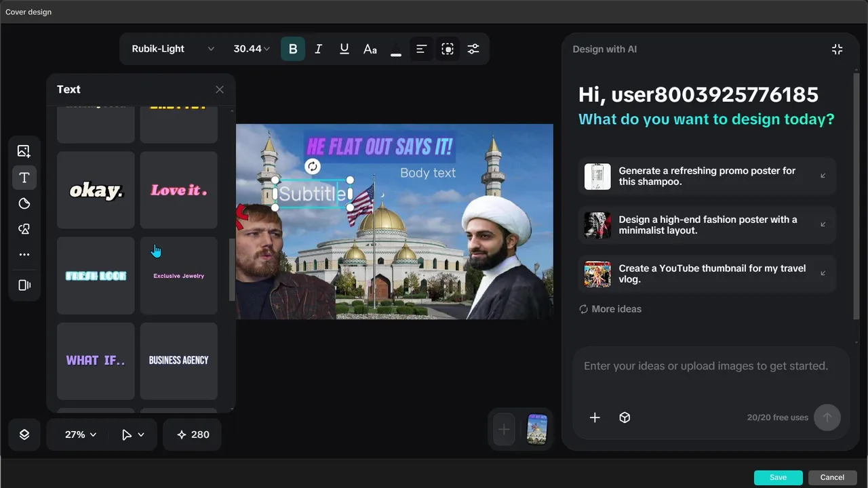868x488 pixels.
Task: Cancel the cover design
Action: point(833,477)
